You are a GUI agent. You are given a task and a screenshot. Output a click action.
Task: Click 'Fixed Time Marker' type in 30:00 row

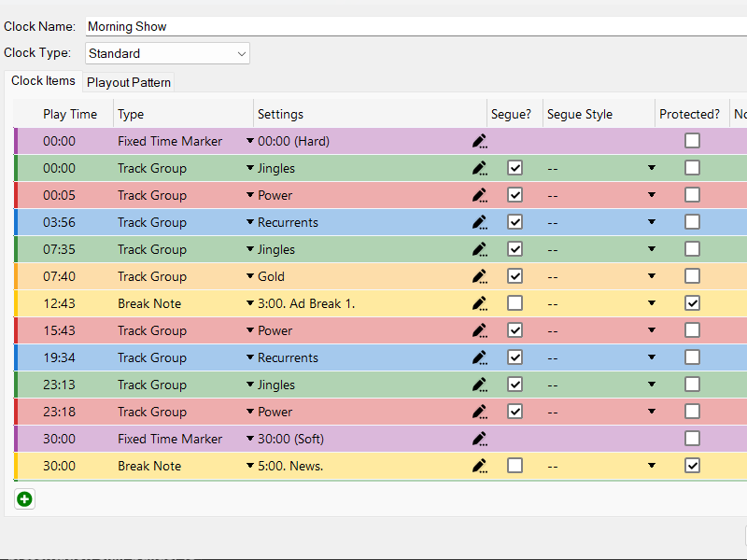tap(170, 439)
